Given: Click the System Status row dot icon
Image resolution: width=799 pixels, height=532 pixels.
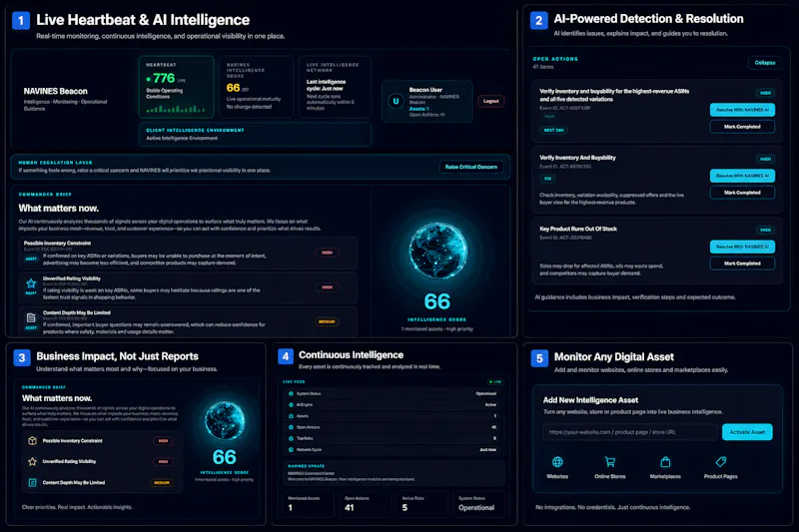Looking at the screenshot, I should 291,393.
